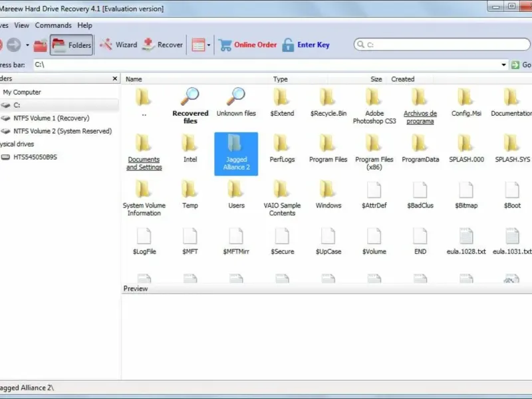
Task: Open the Help menu
Action: click(84, 25)
